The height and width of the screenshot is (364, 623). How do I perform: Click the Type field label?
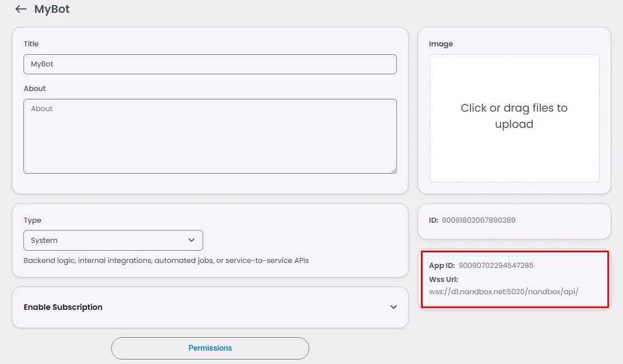(x=32, y=220)
